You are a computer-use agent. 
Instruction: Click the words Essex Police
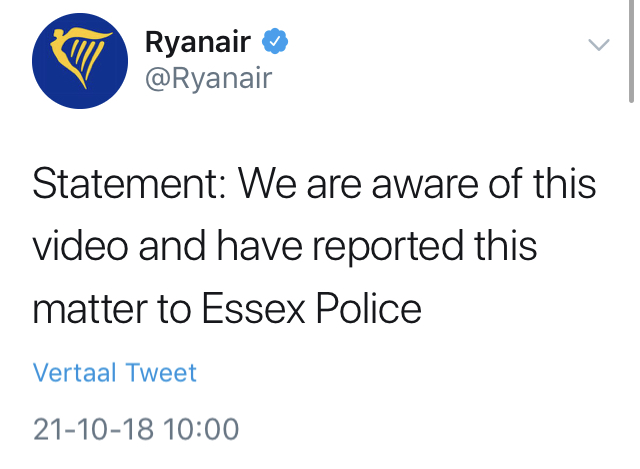point(311,309)
